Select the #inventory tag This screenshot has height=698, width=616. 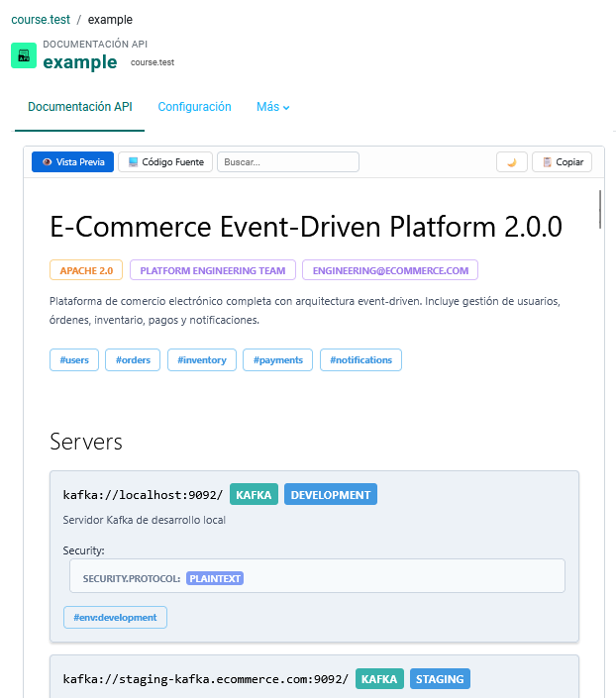click(x=202, y=359)
